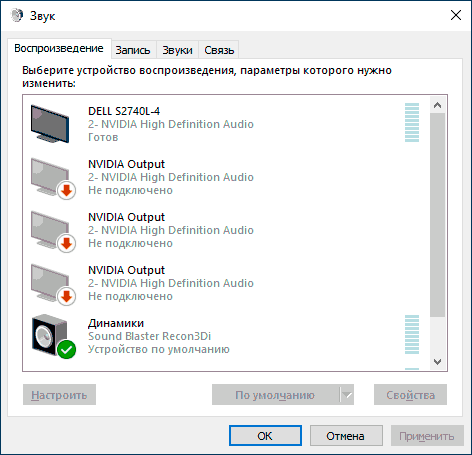
Task: Select the Sound Blaster speaker icon
Action: [53, 336]
